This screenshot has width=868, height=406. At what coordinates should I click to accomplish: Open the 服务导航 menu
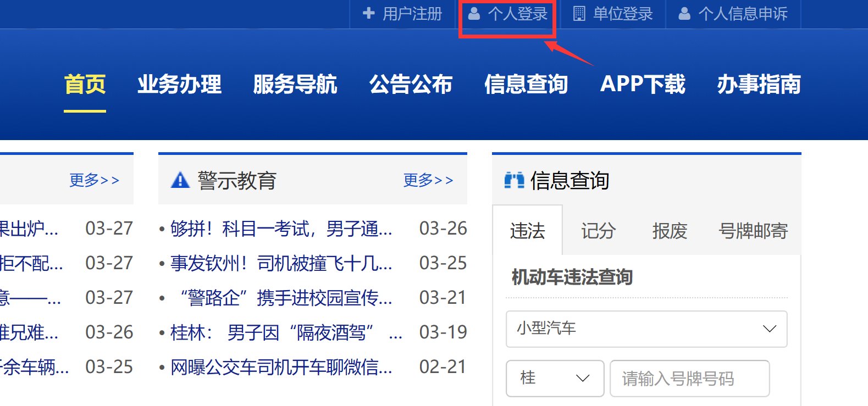coord(295,85)
